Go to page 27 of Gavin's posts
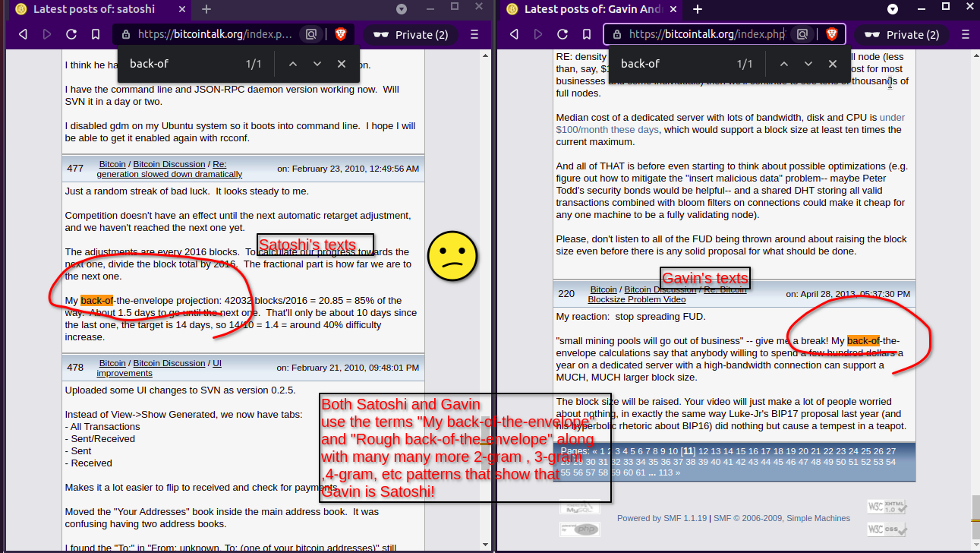This screenshot has width=980, height=553. coord(890,450)
